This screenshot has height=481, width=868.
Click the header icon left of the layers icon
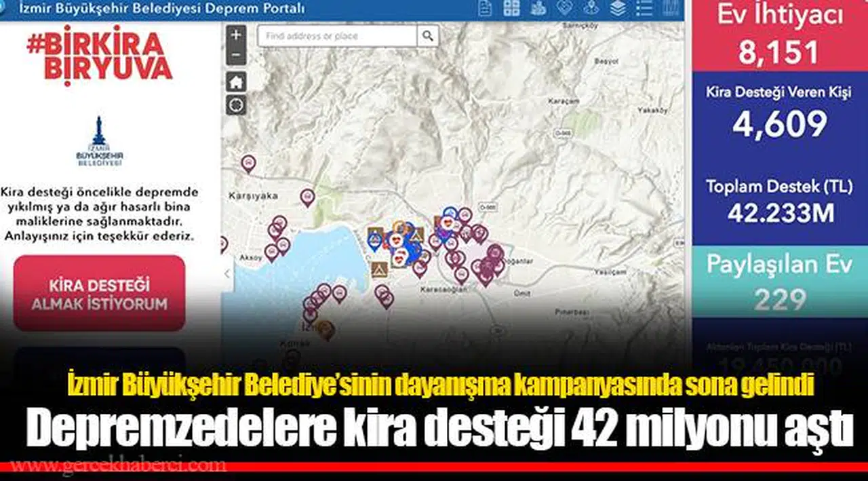click(x=591, y=8)
